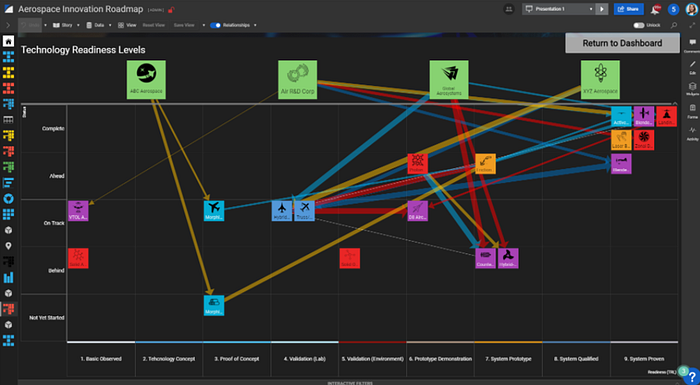Enter fullscreen with the expand arrows icon

tap(692, 25)
